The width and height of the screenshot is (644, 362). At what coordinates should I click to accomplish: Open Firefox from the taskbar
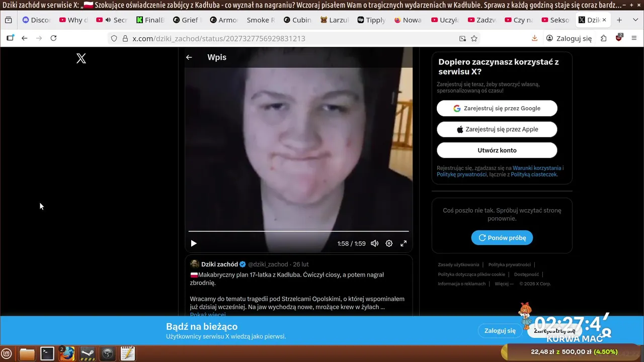point(67,353)
